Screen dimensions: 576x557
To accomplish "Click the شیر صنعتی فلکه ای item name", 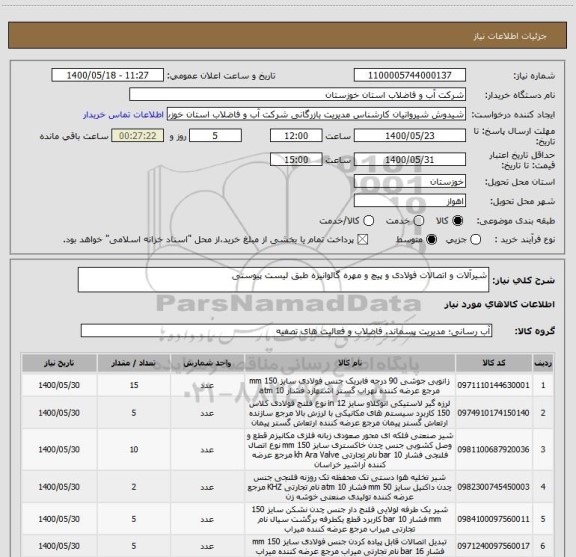I will pyautogui.click(x=350, y=450).
